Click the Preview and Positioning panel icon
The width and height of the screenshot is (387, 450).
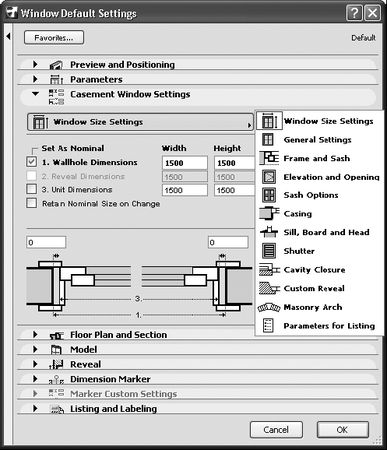[x=56, y=65]
